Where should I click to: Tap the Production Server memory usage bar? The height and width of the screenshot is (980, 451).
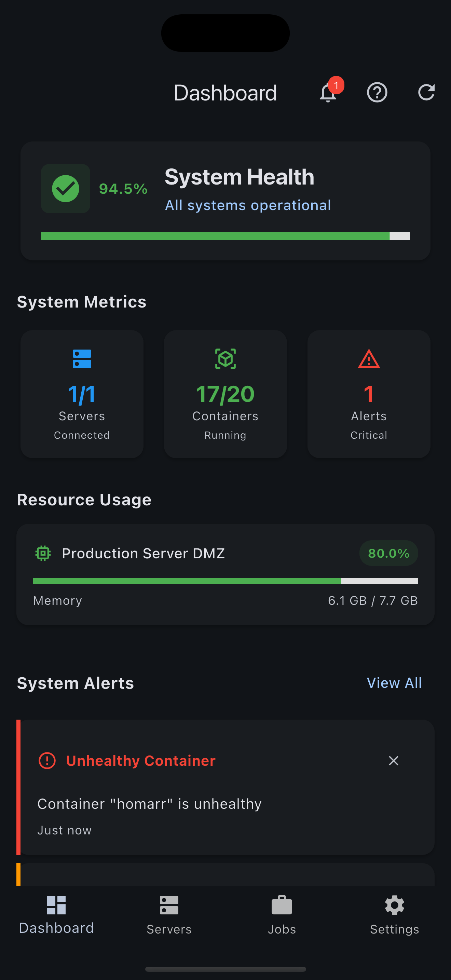[x=225, y=581]
